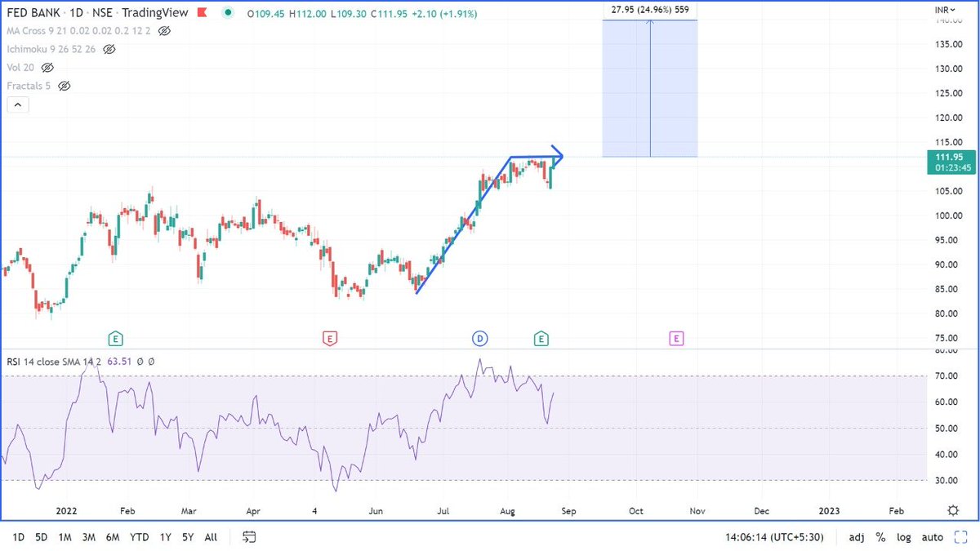The height and width of the screenshot is (551, 980).
Task: Click the current price label 111.95
Action: point(951,156)
